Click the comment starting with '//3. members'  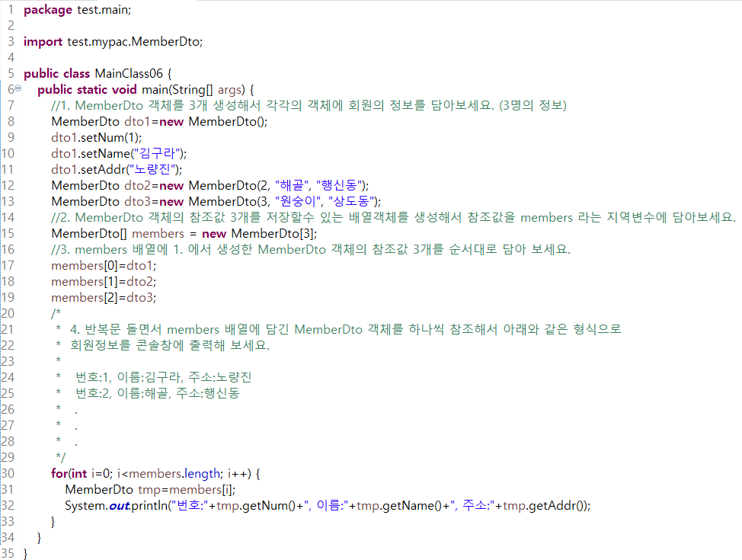(x=311, y=249)
